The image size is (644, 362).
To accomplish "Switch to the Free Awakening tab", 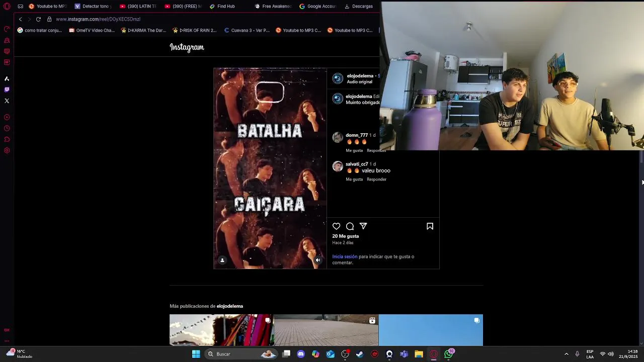I will [273, 6].
